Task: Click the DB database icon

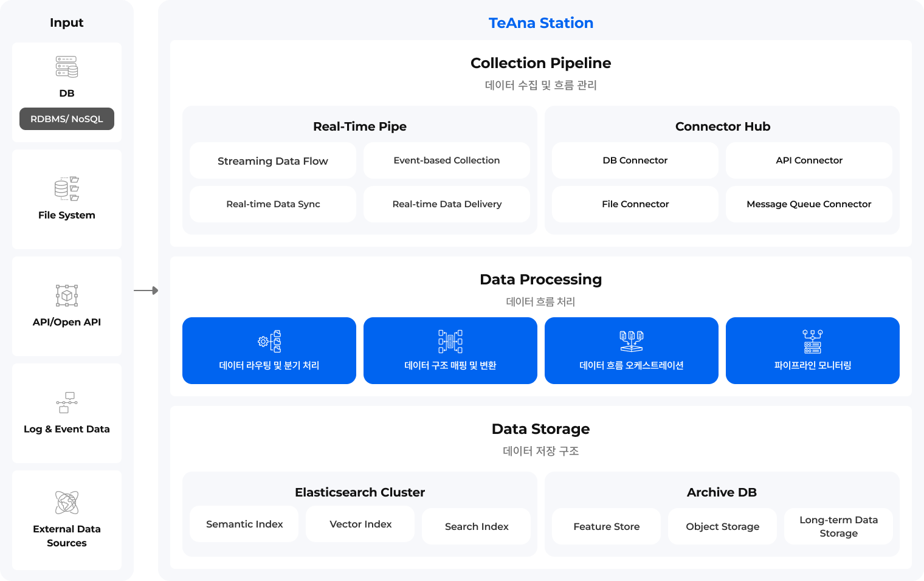Action: coord(67,67)
